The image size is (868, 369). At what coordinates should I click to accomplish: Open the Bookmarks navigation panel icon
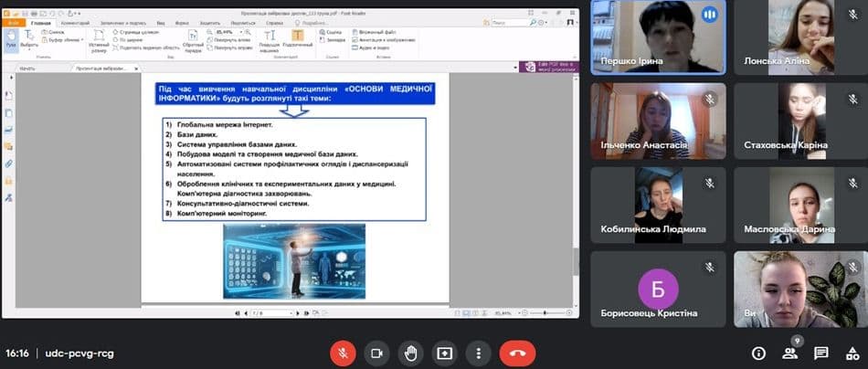[8, 95]
